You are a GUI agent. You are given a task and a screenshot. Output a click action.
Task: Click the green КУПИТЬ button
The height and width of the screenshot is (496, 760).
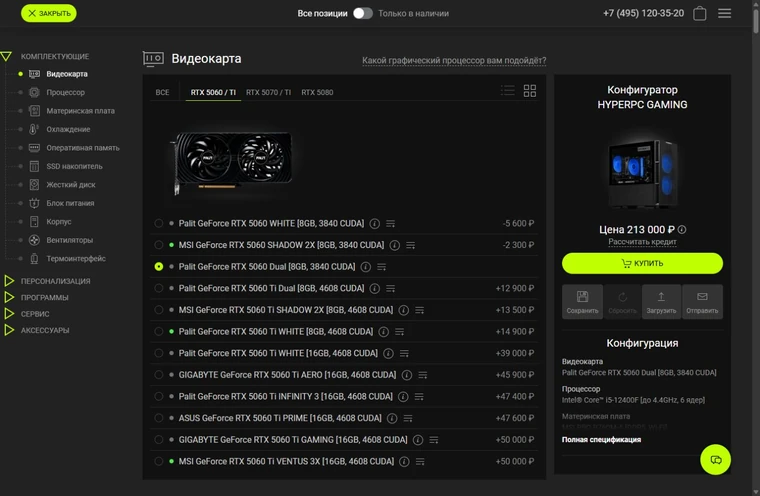click(642, 263)
